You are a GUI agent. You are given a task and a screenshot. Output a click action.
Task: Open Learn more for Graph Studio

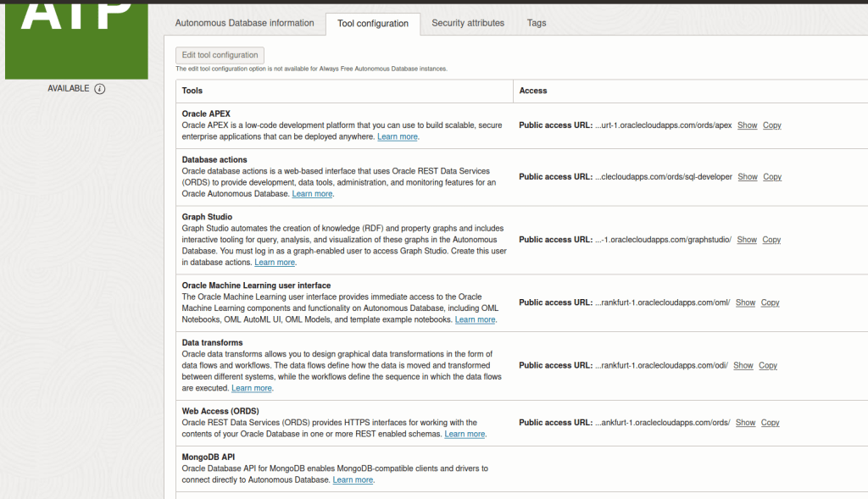tap(275, 263)
